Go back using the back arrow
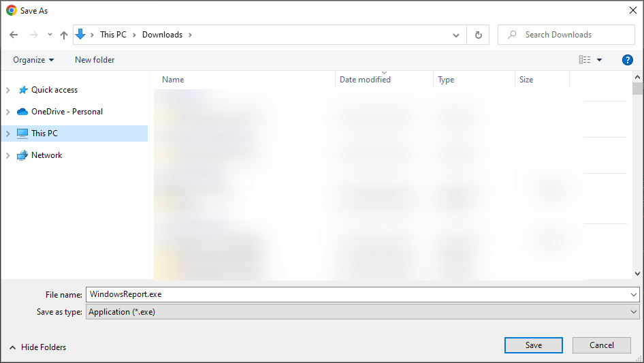The width and height of the screenshot is (644, 363). [x=14, y=35]
